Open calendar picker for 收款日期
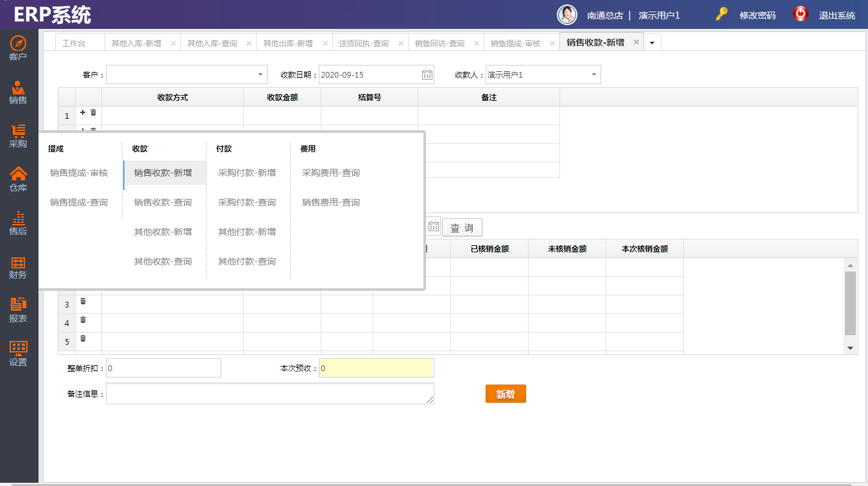 pos(427,75)
